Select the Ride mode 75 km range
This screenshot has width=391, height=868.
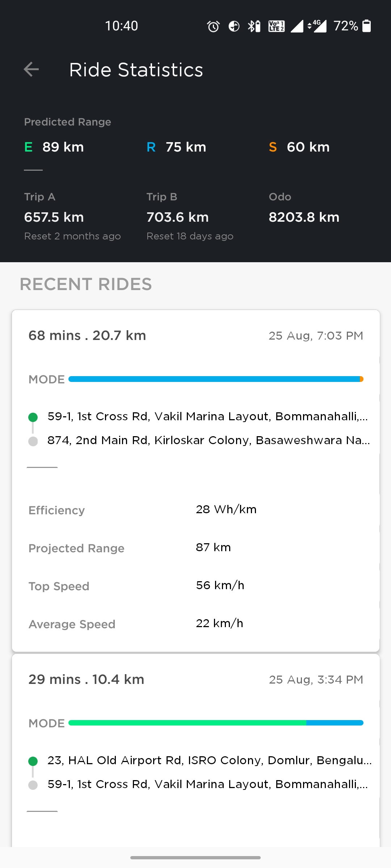[176, 147]
